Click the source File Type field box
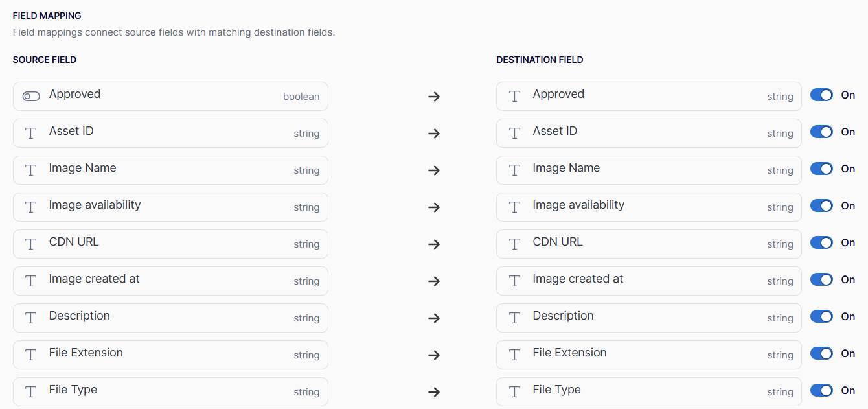Screen dimensions: 868x409 (x=170, y=391)
